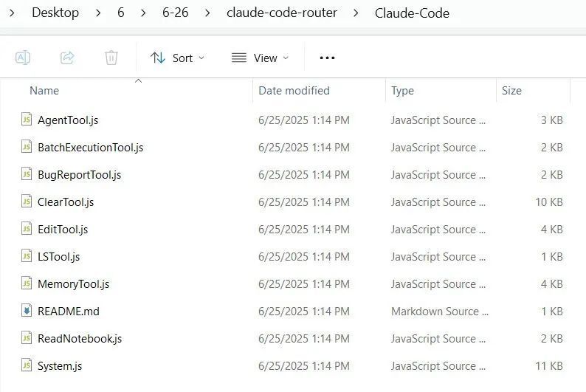Click the Delete trash can icon
The image size is (586, 392).
click(x=111, y=58)
